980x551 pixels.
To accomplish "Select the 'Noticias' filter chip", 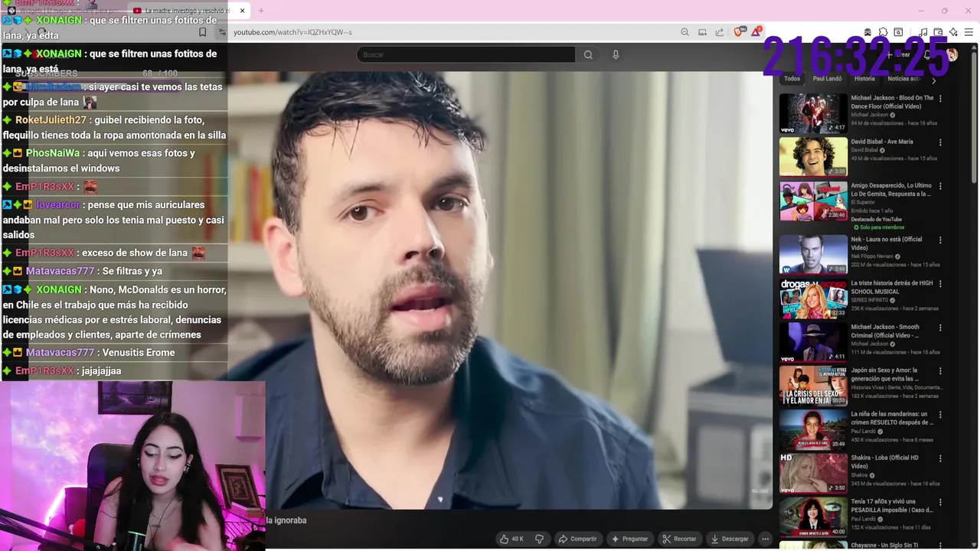I will 903,79.
